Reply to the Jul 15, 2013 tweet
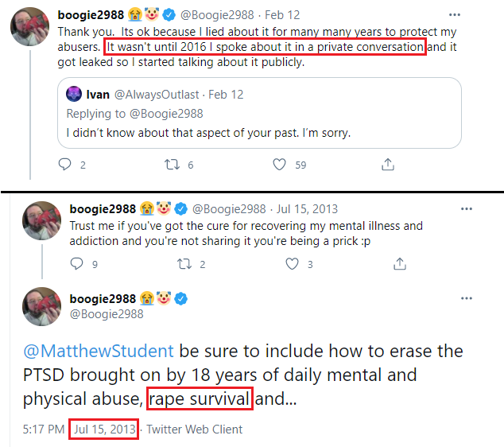This screenshot has height=447, width=504. 77,263
